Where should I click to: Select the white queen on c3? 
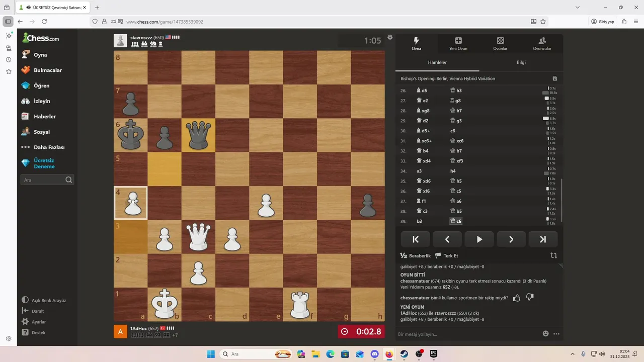click(198, 237)
